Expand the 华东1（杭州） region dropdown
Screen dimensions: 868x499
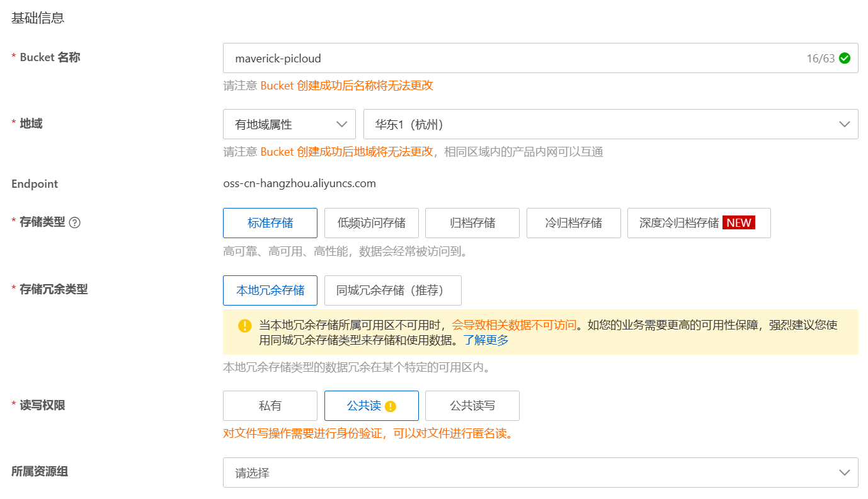(610, 124)
